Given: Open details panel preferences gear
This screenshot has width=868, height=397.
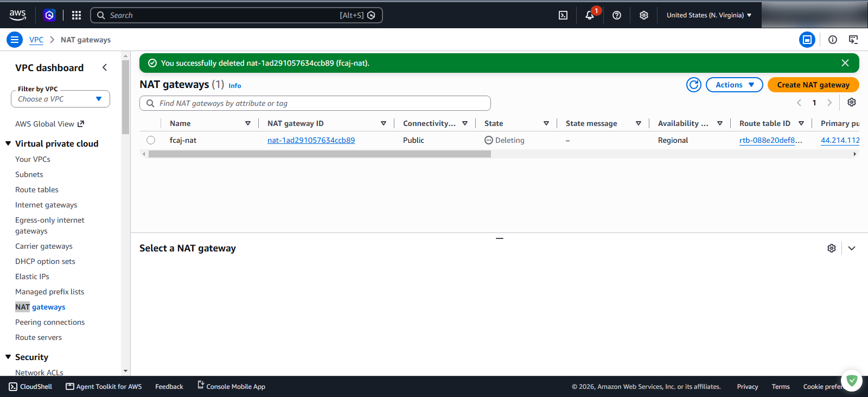Looking at the screenshot, I should (832, 248).
